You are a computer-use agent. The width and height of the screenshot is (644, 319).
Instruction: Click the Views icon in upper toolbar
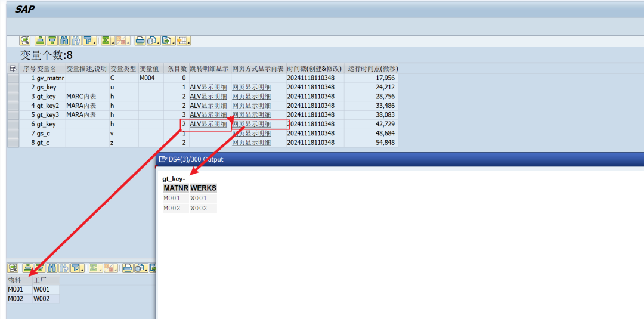pyautogui.click(x=151, y=41)
